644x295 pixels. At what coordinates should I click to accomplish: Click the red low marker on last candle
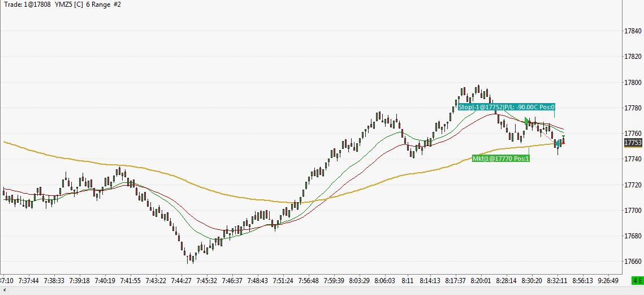(564, 143)
